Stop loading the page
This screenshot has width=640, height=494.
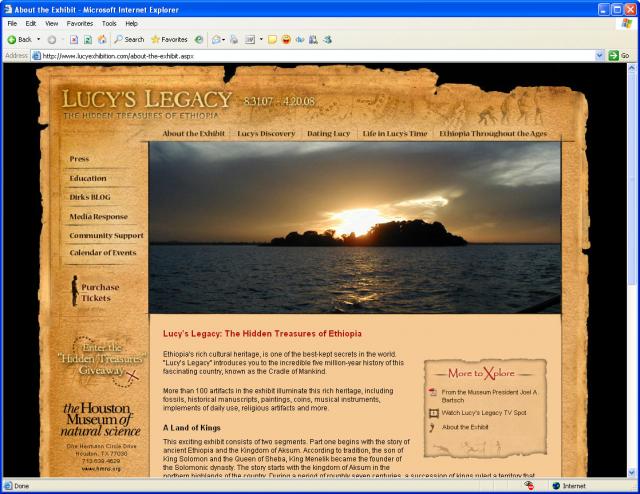point(74,39)
